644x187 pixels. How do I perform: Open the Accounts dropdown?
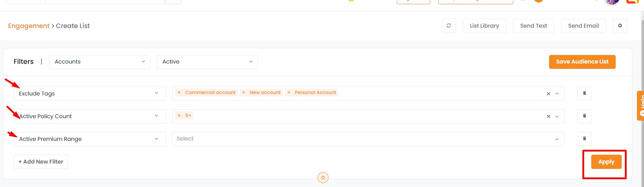click(x=99, y=62)
